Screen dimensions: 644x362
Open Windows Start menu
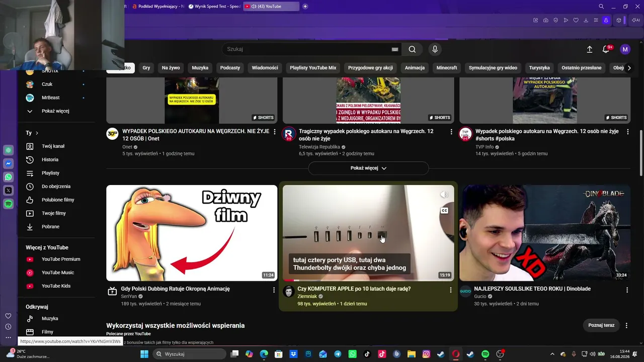(144, 354)
